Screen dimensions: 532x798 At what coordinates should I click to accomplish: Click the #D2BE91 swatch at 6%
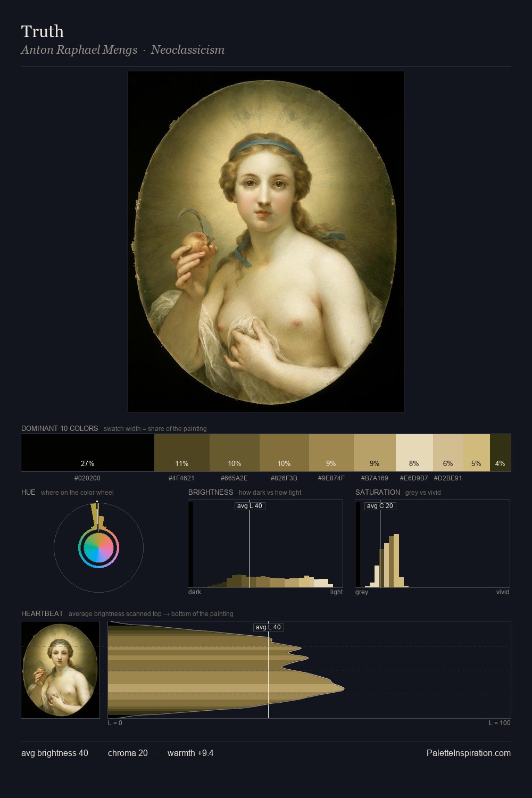pyautogui.click(x=448, y=453)
